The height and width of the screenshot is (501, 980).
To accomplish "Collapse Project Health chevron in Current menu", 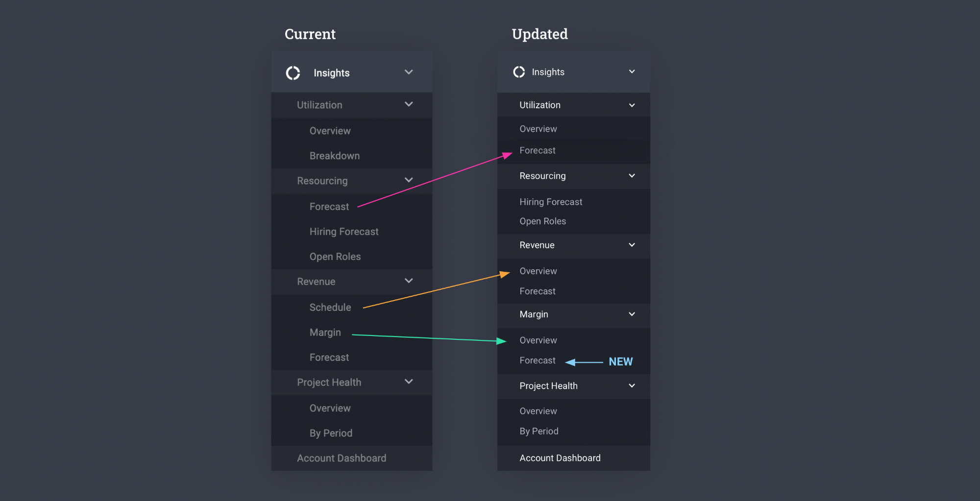I will tap(409, 382).
